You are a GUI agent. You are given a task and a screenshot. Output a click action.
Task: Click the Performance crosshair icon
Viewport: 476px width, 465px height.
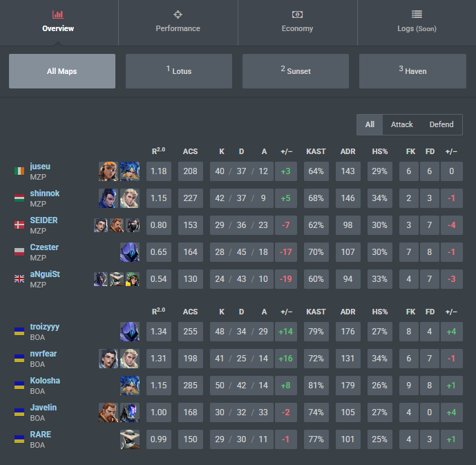(178, 15)
